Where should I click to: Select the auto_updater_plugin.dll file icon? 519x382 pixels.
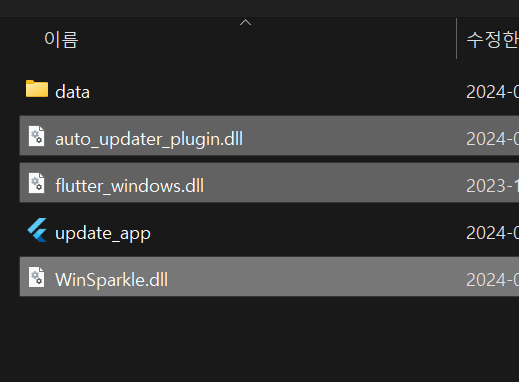[37, 136]
